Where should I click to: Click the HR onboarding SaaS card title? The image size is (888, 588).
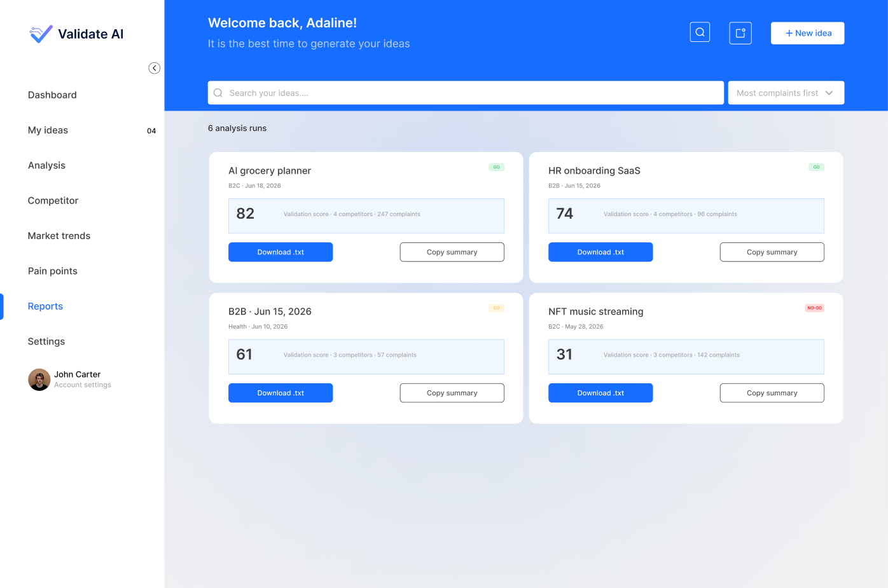(x=594, y=170)
